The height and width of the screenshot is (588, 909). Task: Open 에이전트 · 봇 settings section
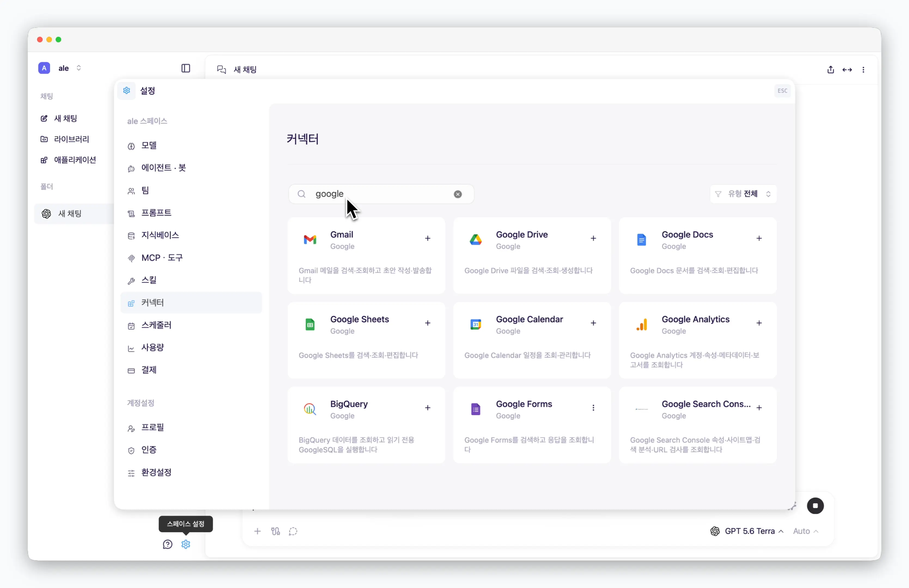191,168
